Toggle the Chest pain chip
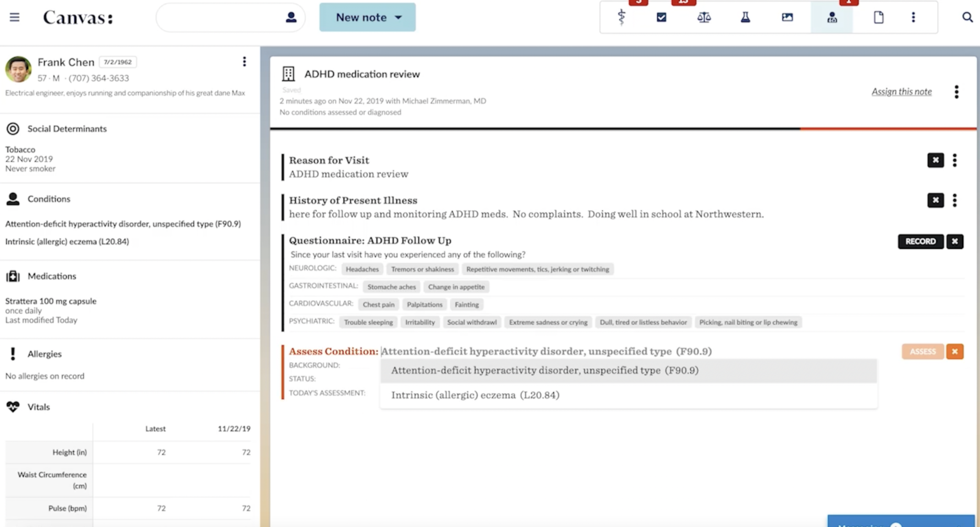980x527 pixels. [x=379, y=305]
